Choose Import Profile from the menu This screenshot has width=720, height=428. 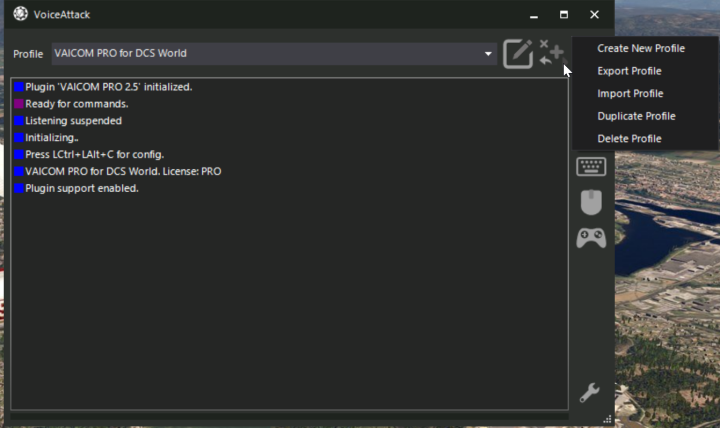pyautogui.click(x=630, y=93)
